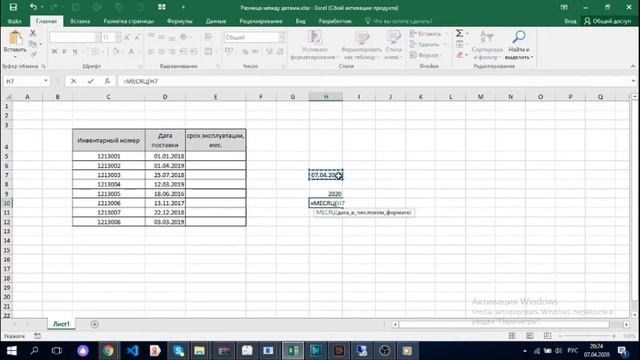Confirm formula entry with checkmark button
640x360 pixels.
click(x=90, y=81)
